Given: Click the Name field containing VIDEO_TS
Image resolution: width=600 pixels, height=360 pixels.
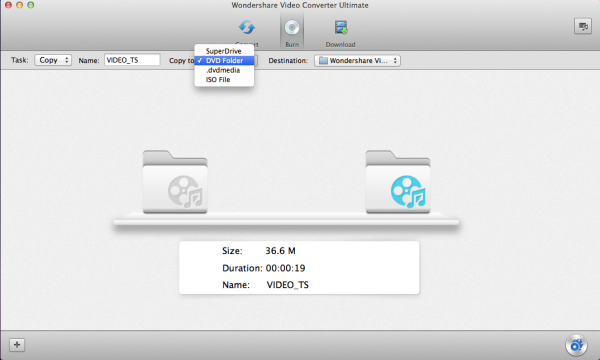Looking at the screenshot, I should (x=132, y=60).
